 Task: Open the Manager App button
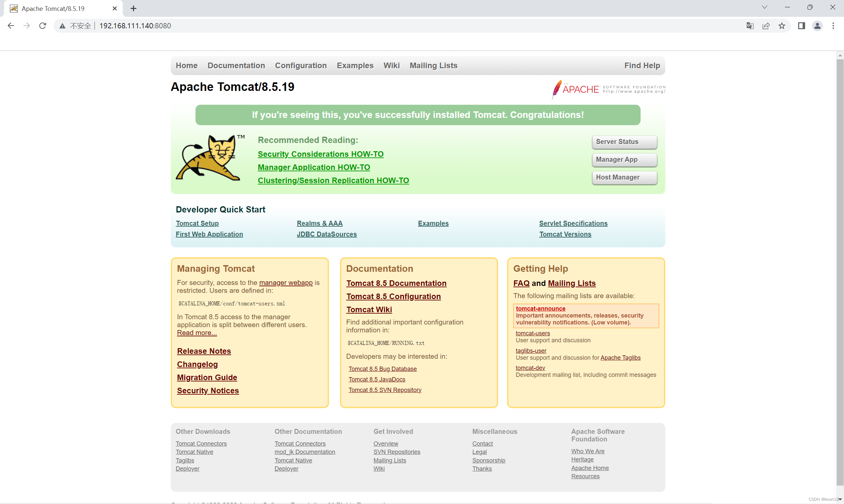(x=624, y=160)
